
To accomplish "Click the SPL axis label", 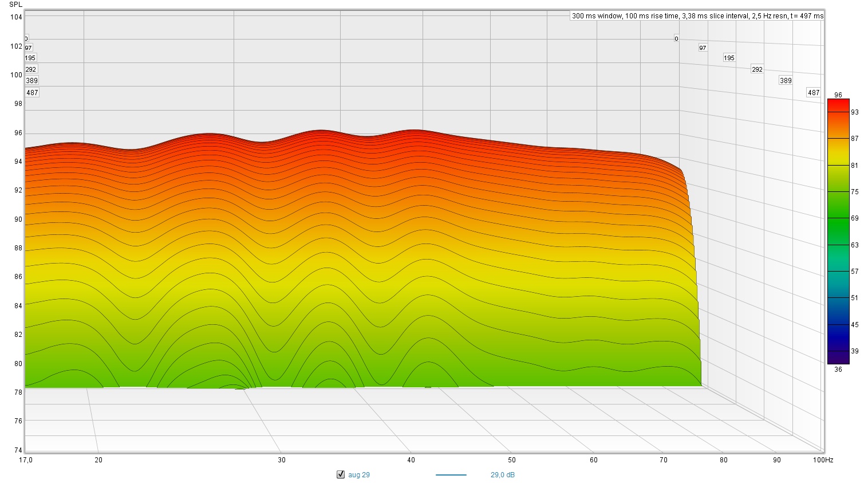I will [x=15, y=5].
